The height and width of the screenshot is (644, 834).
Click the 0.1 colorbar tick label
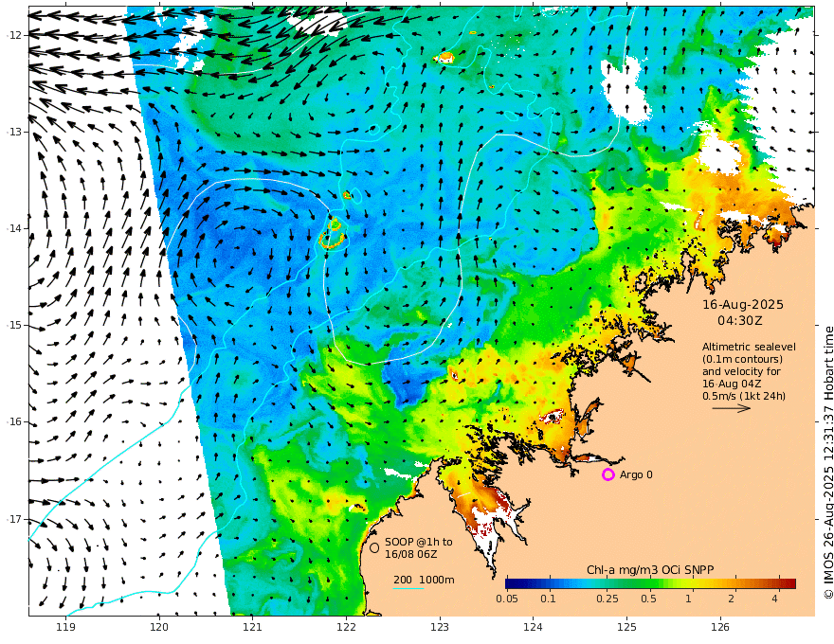(548, 599)
